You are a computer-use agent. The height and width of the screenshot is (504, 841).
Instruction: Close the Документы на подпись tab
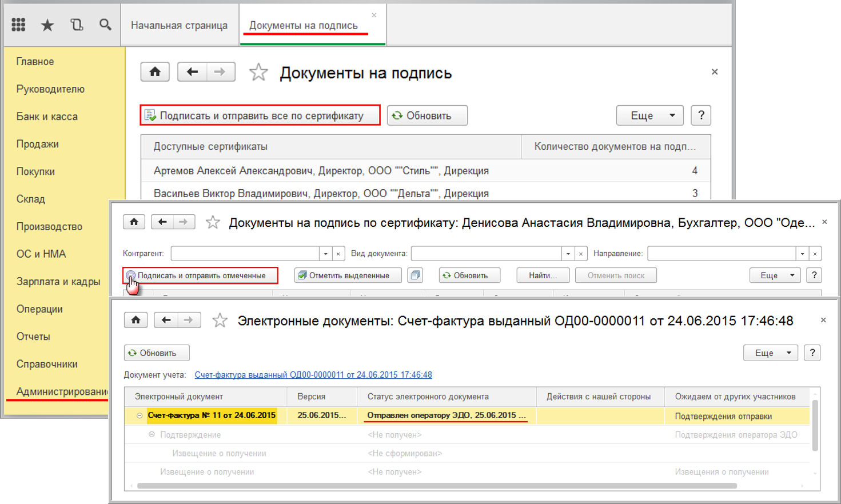pyautogui.click(x=374, y=15)
